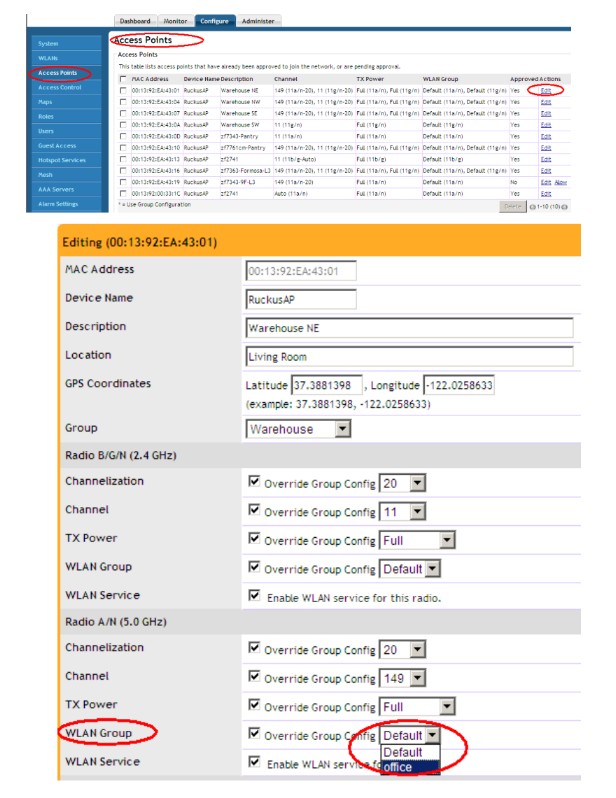This screenshot has width=616, height=798.
Task: Select the Configure tab
Action: tap(214, 21)
